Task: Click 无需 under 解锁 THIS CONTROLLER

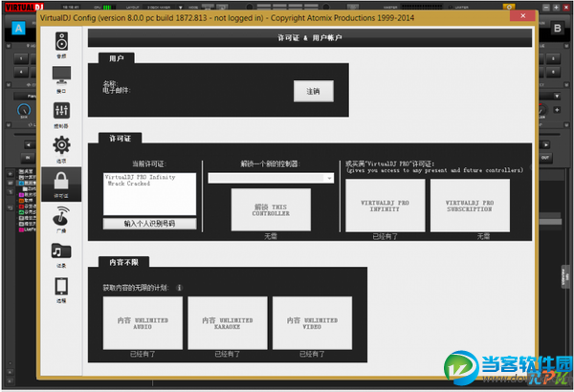Action: click(271, 237)
